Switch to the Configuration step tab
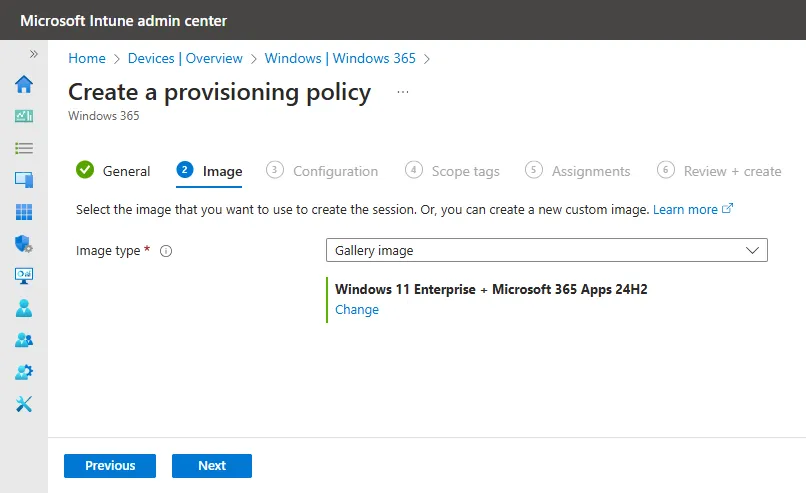 (x=322, y=171)
